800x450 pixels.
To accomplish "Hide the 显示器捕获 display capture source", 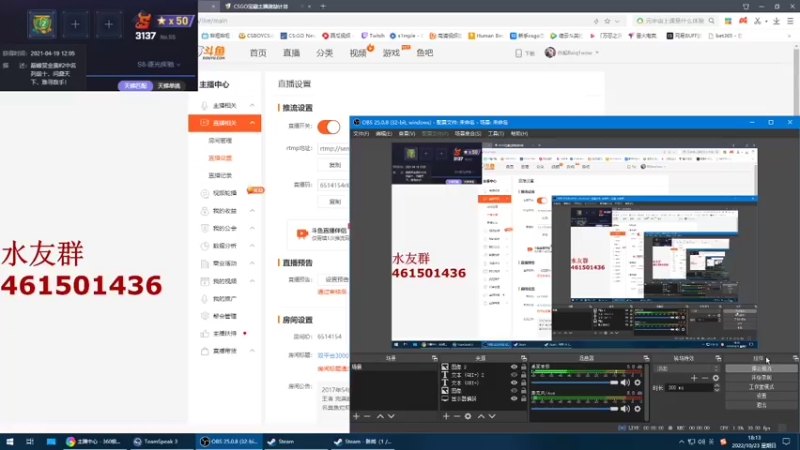I will [x=514, y=398].
